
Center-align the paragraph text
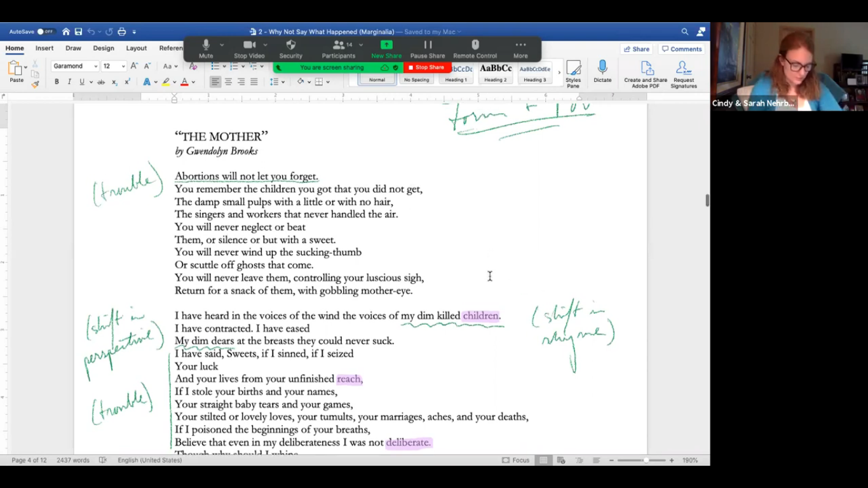point(228,82)
